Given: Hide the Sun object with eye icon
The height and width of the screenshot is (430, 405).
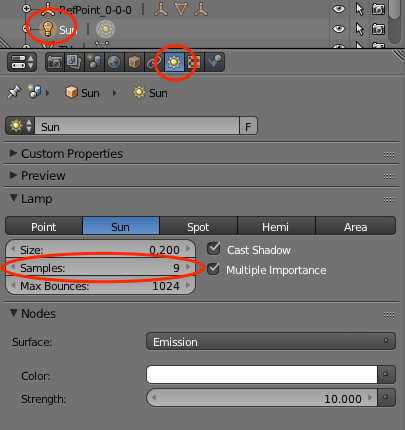Looking at the screenshot, I should (x=339, y=29).
